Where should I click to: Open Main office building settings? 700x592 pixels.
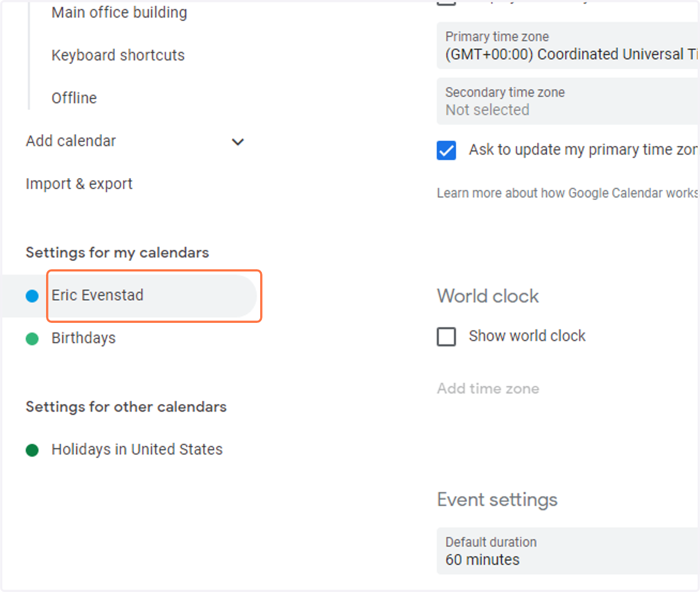tap(119, 12)
